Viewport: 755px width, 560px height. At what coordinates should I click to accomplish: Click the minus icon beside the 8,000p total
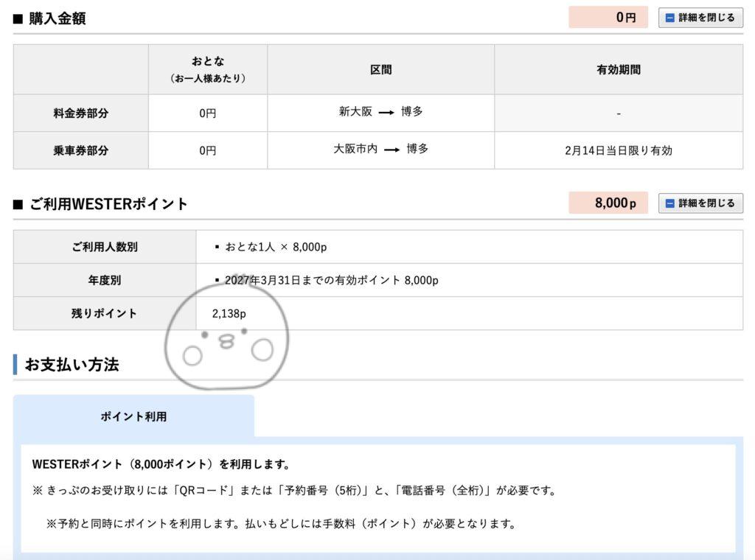pos(669,203)
